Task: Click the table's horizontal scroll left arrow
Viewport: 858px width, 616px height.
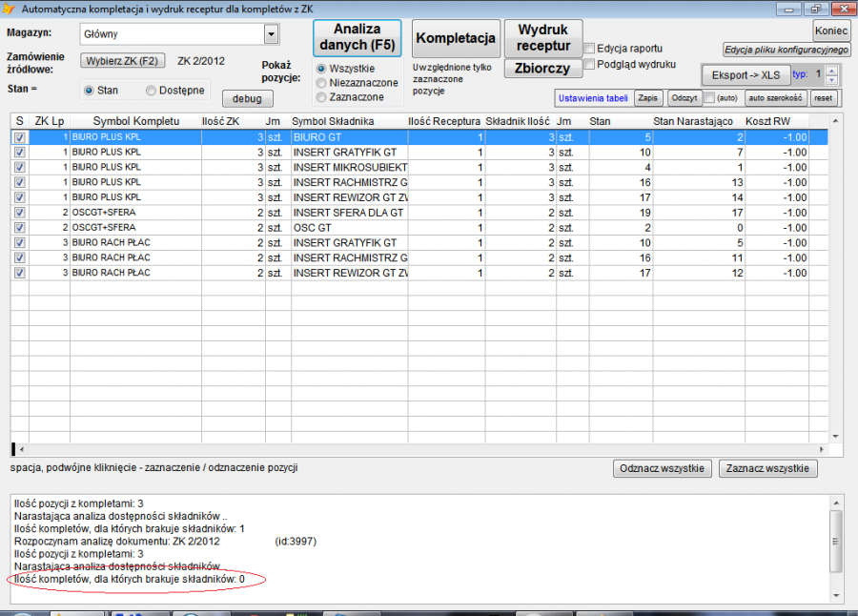Action: pyautogui.click(x=22, y=449)
